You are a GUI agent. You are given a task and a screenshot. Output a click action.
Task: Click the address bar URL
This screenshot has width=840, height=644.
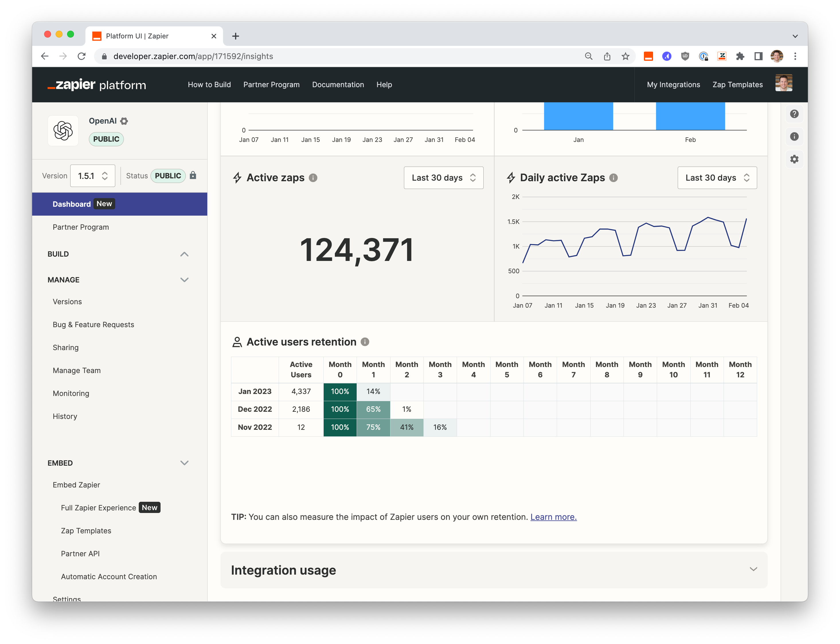tap(193, 56)
